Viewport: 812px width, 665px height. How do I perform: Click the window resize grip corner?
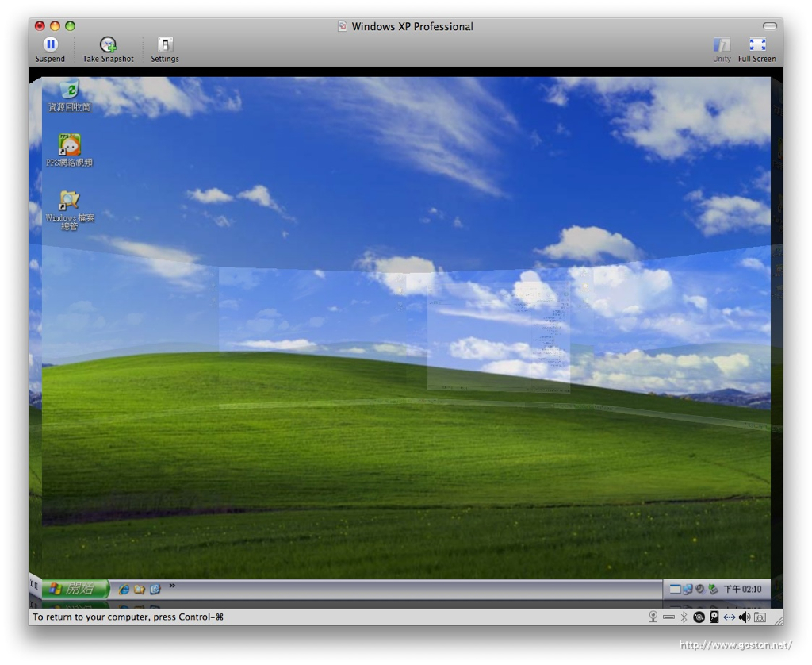coord(779,620)
